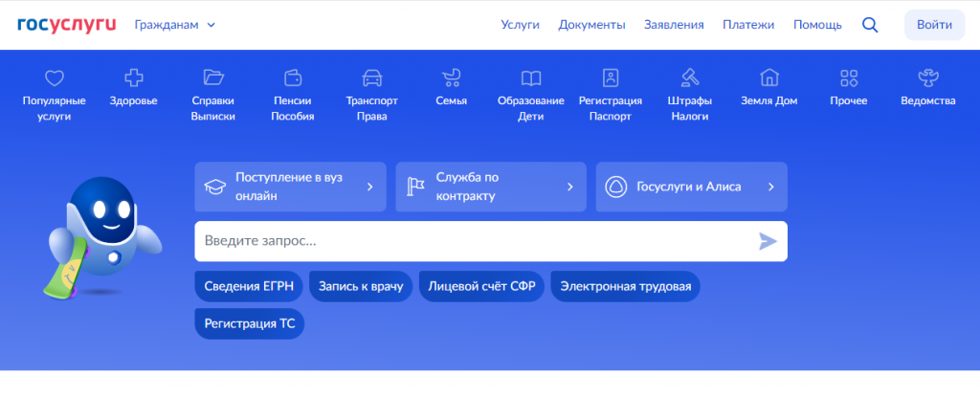The image size is (980, 397).
Task: Click the graduation cap icon
Action: [215, 187]
